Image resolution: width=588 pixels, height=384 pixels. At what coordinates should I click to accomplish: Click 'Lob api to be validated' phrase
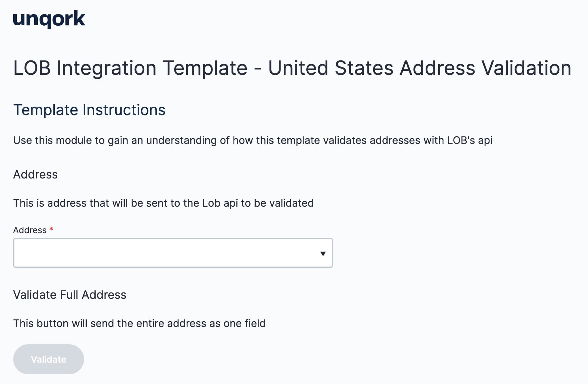258,203
